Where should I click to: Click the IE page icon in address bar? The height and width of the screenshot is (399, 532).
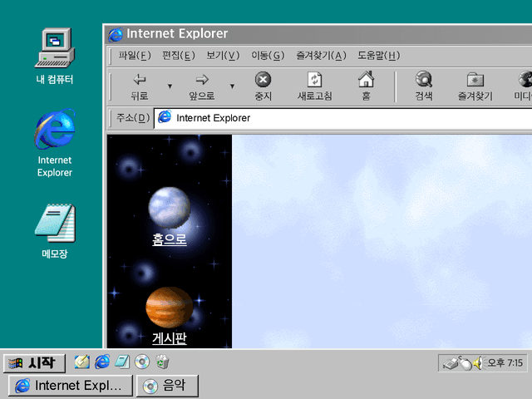(165, 117)
